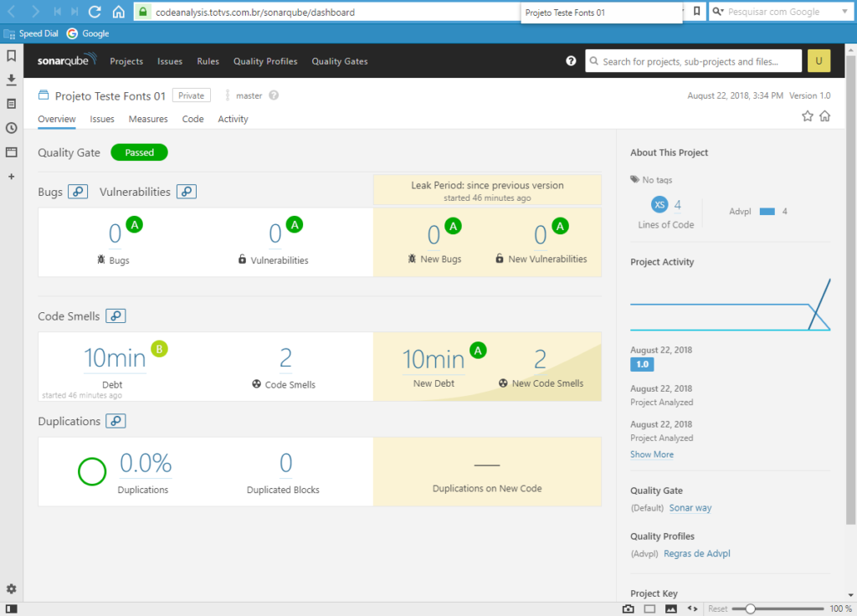The image size is (857, 616).
Task: Click the master branch help icon
Action: coord(274,95)
